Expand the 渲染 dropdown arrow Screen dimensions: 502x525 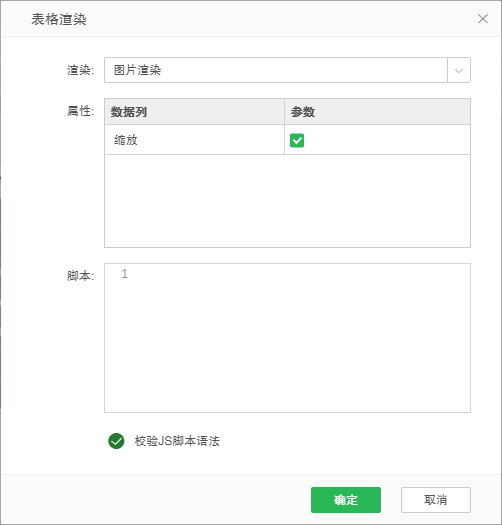(x=459, y=70)
